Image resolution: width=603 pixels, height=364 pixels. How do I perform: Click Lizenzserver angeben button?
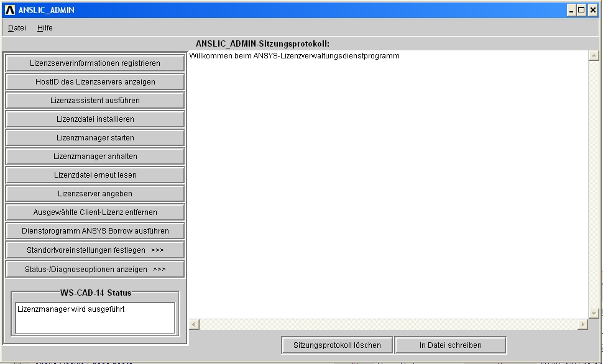tap(95, 194)
